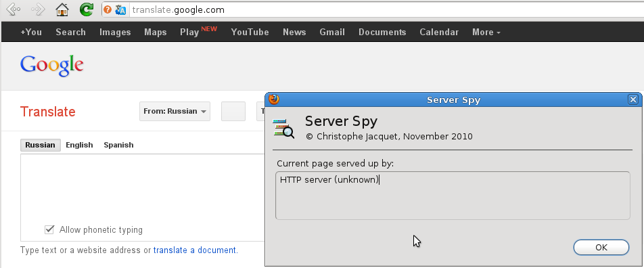Click the Firefox icon in Server Spy title bar
The height and width of the screenshot is (268, 644).
click(274, 99)
